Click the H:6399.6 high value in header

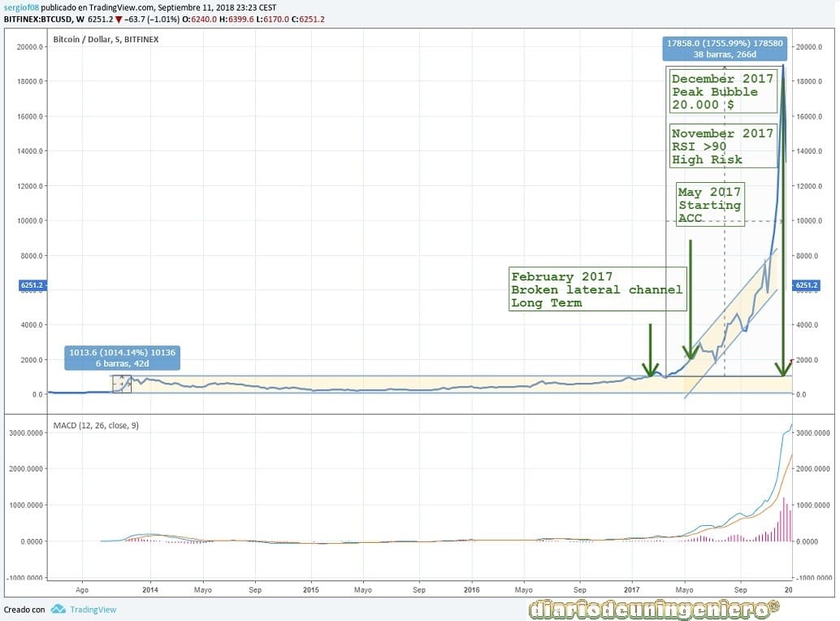tap(236, 20)
